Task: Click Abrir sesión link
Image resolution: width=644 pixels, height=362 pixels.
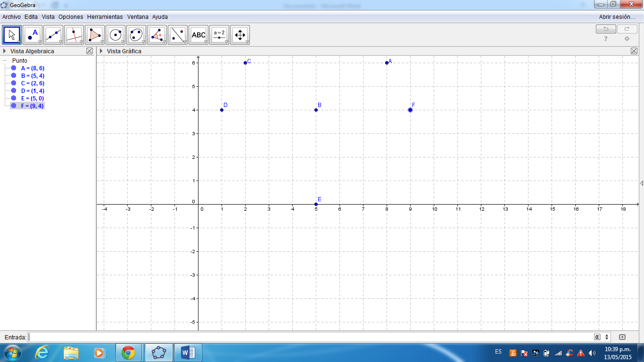Action: pyautogui.click(x=617, y=16)
